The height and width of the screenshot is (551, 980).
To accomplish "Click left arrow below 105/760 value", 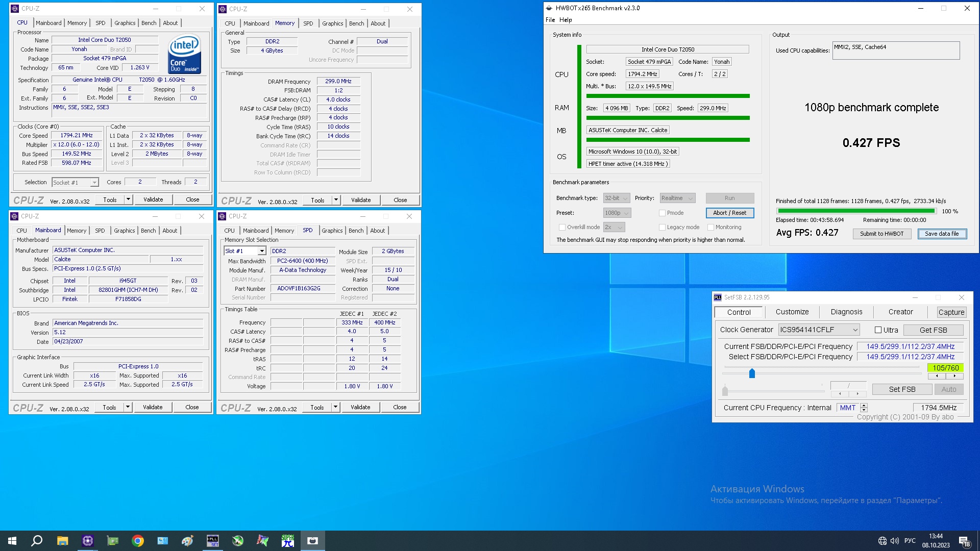I will pyautogui.click(x=937, y=376).
